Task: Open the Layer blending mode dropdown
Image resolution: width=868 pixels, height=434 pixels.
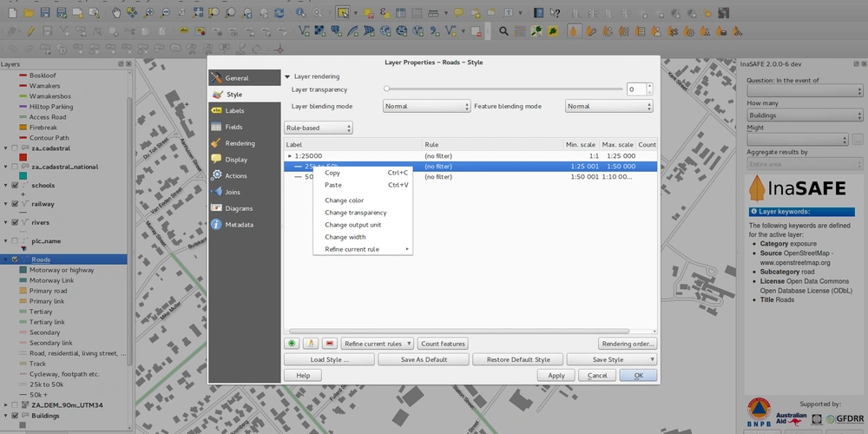Action: [x=426, y=106]
